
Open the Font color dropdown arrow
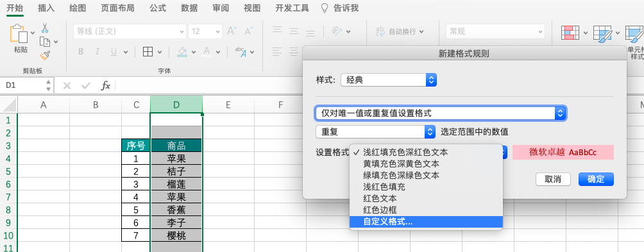pos(219,52)
